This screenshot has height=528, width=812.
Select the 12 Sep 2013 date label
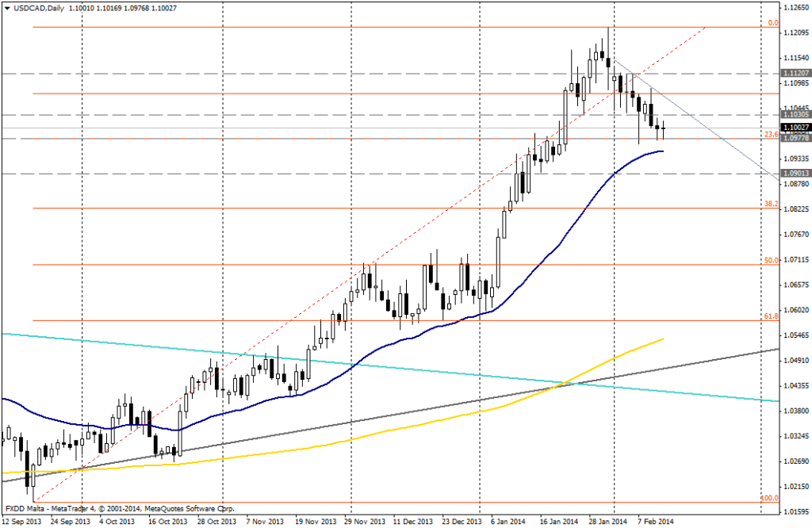[x=23, y=522]
